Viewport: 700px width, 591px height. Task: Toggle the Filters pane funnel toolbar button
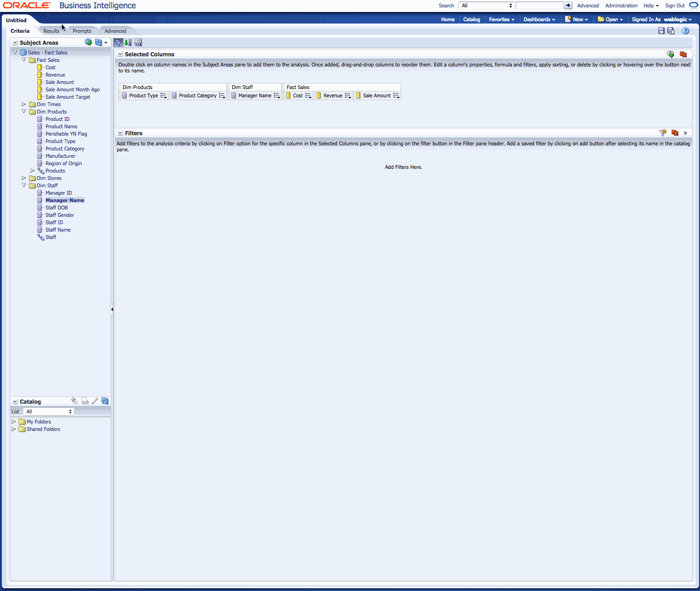(119, 42)
